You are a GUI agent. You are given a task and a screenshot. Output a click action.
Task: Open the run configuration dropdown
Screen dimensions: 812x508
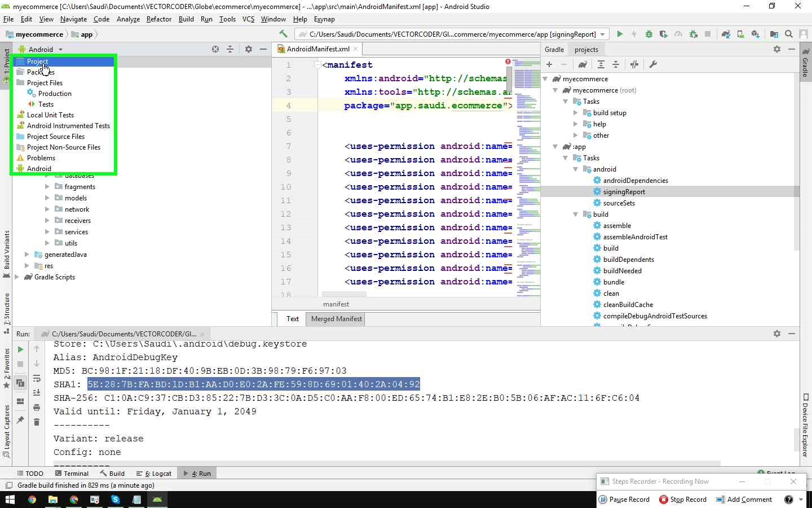[x=452, y=34]
